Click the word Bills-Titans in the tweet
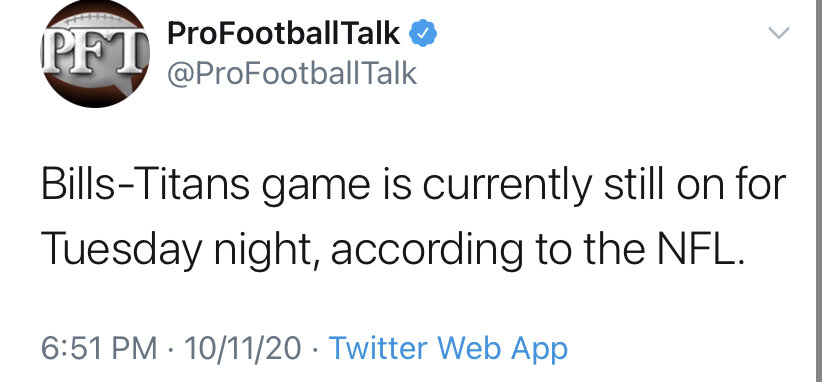828x382 pixels. (x=145, y=184)
